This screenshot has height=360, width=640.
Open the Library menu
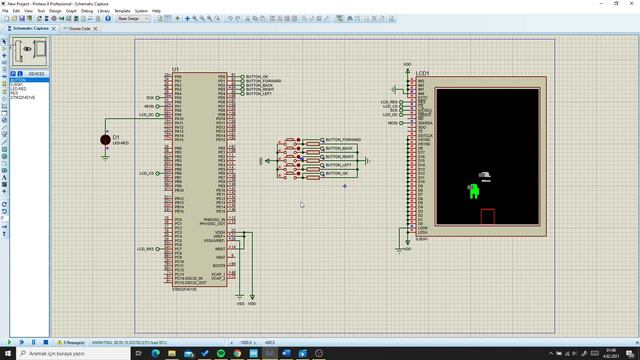pos(103,11)
